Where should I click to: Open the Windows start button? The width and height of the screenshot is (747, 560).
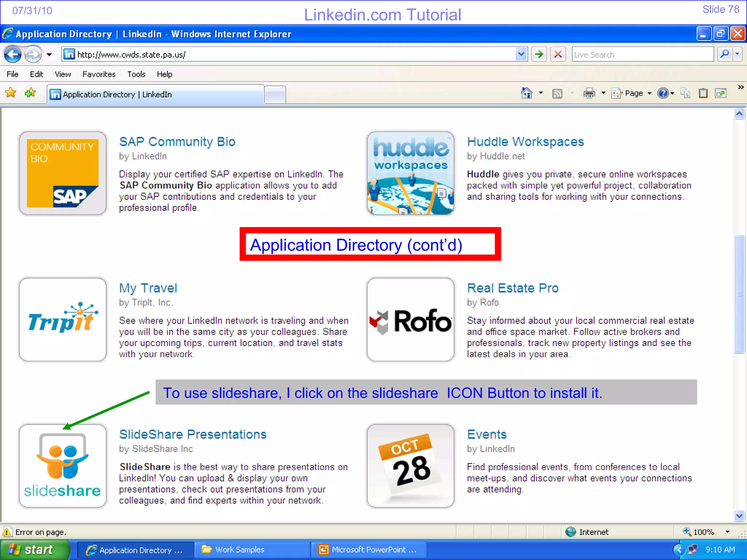point(34,550)
